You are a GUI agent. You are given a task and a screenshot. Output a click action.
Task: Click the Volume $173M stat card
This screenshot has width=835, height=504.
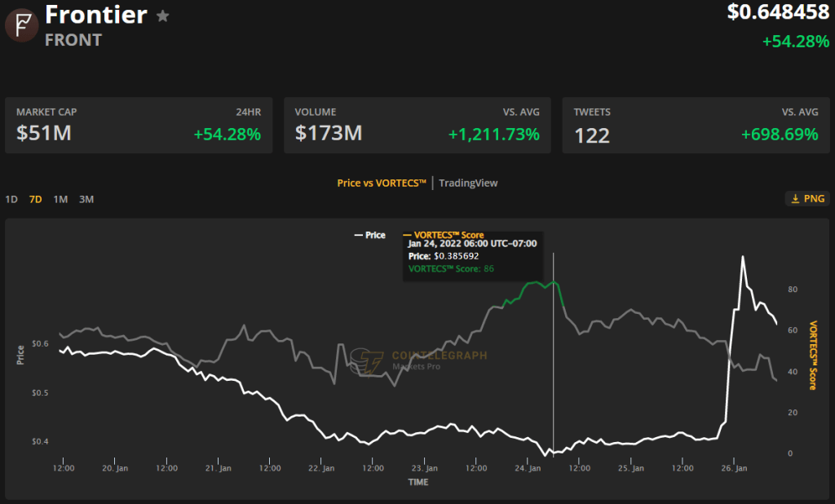(417, 125)
